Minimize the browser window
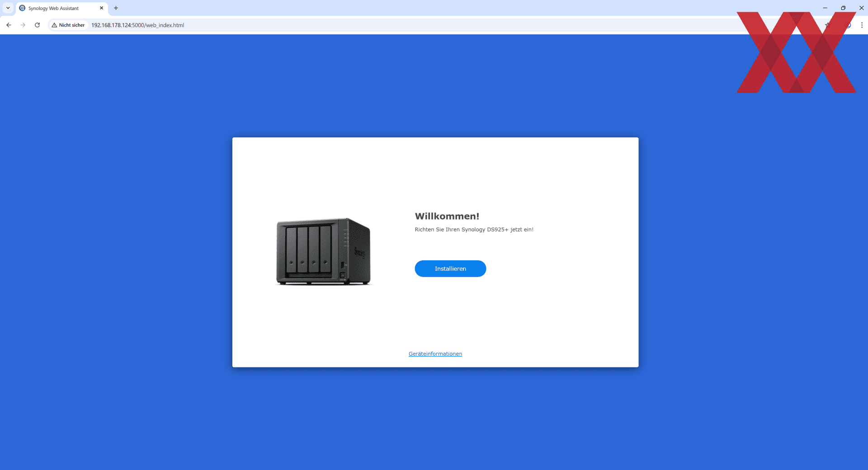 tap(825, 8)
